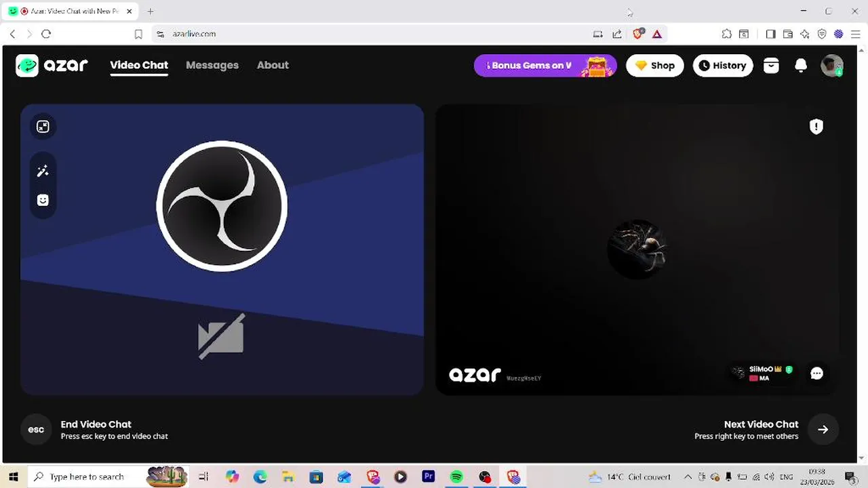The image size is (868, 488).
Task: Open the Leo AI sparkle icon
Action: pyautogui.click(x=805, y=34)
